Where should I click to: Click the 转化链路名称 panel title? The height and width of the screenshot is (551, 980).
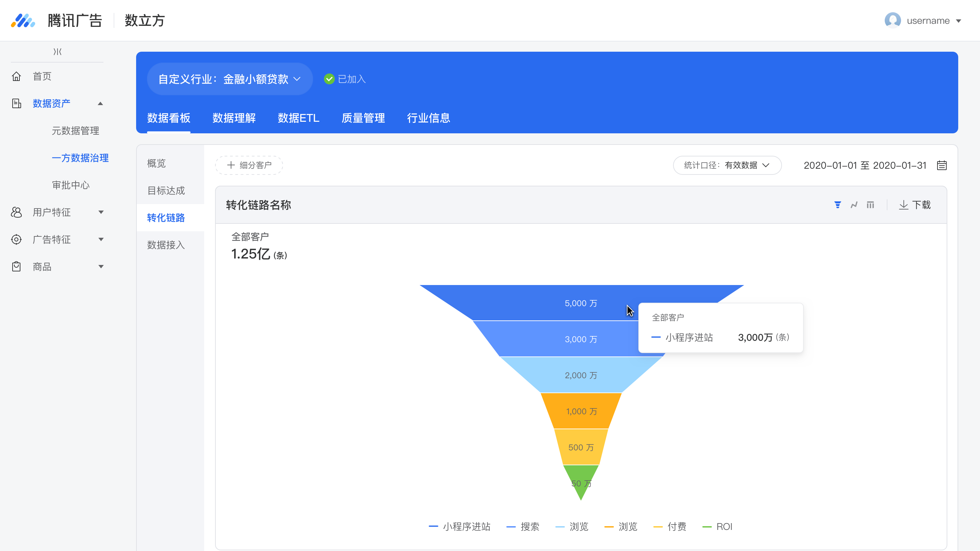[258, 205]
